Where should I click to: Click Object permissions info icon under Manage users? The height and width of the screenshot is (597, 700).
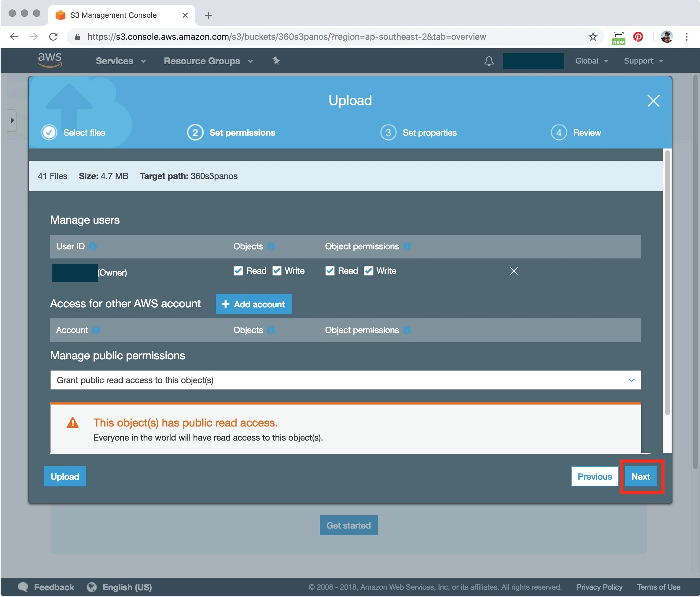407,247
